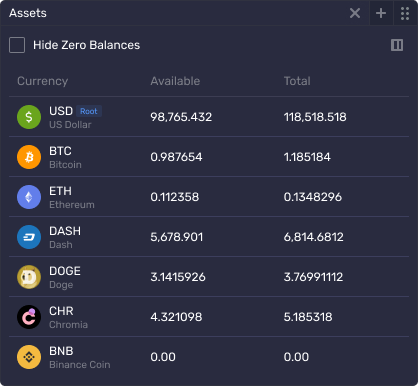Image resolution: width=418 pixels, height=386 pixels.
Task: Click CHR available value 4.321098
Action: click(176, 317)
